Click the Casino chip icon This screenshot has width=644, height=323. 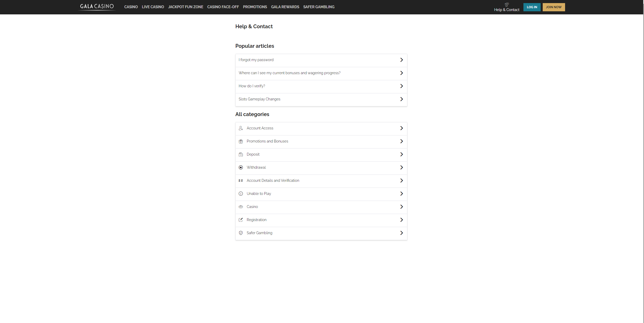pyautogui.click(x=241, y=207)
